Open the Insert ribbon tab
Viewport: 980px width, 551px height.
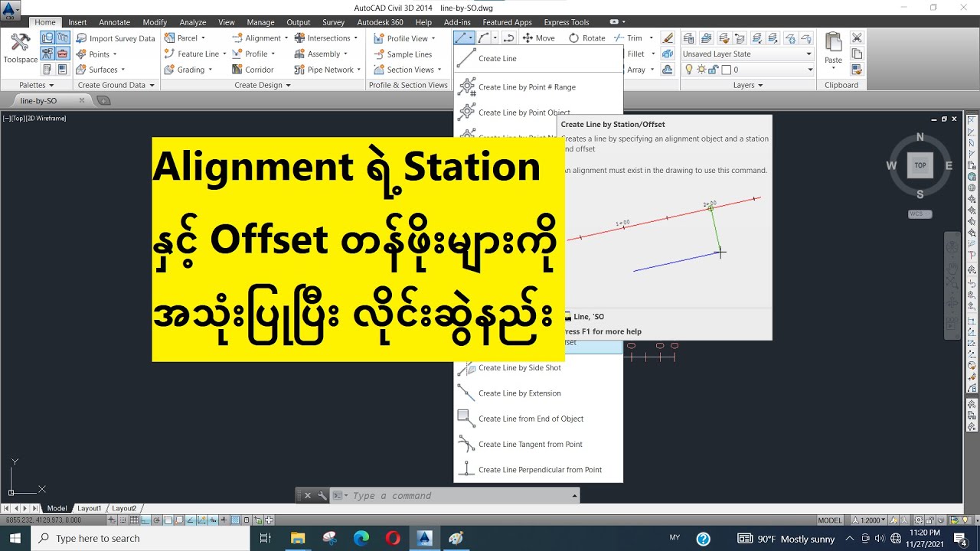point(77,22)
